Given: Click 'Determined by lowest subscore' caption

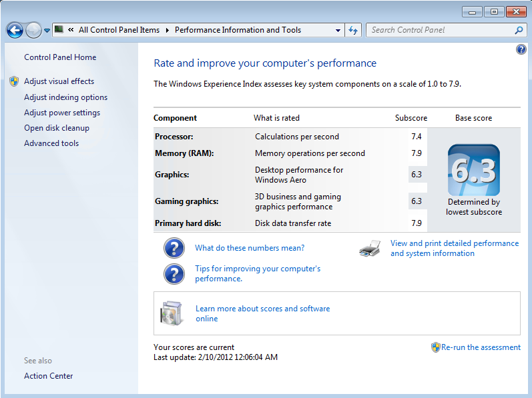Looking at the screenshot, I should (x=474, y=207).
